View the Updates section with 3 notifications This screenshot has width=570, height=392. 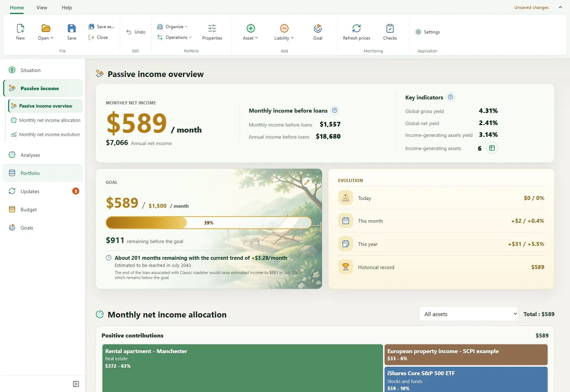pos(43,191)
